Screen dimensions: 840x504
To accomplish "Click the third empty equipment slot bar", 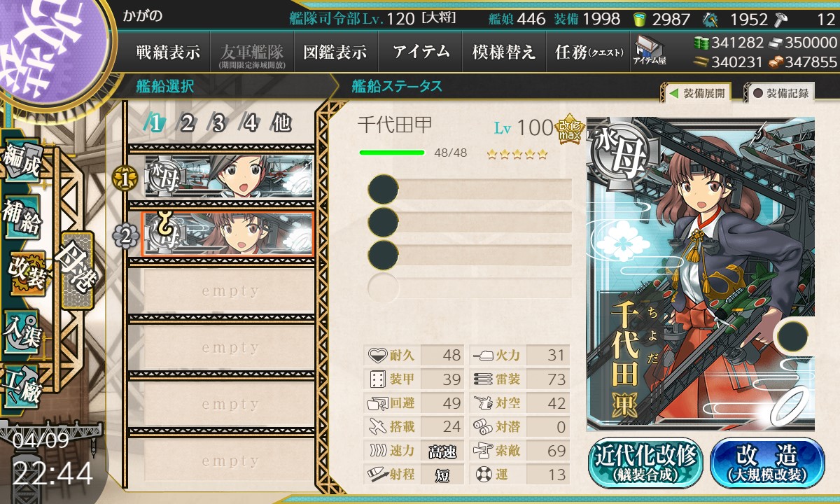I will (x=470, y=254).
